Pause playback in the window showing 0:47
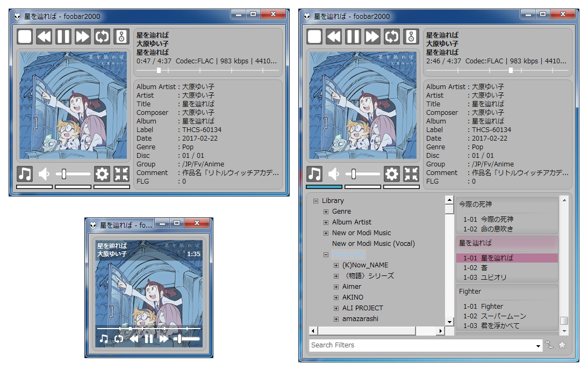 pos(63,37)
